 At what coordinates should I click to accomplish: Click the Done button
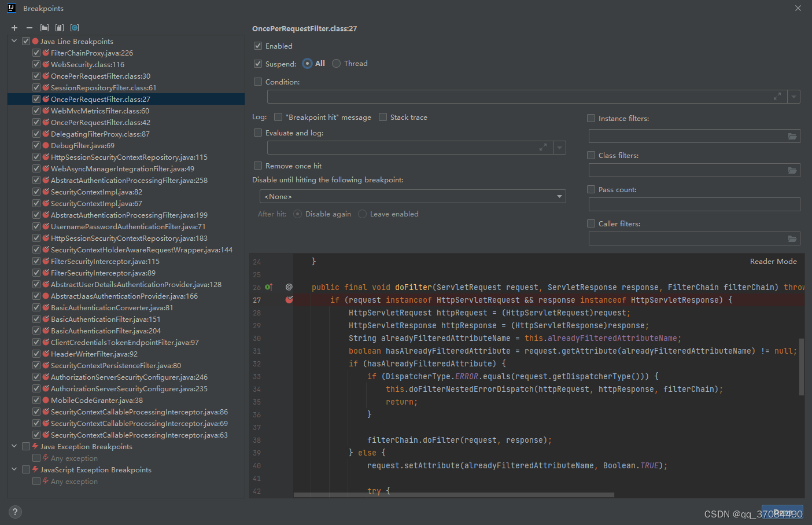(783, 513)
